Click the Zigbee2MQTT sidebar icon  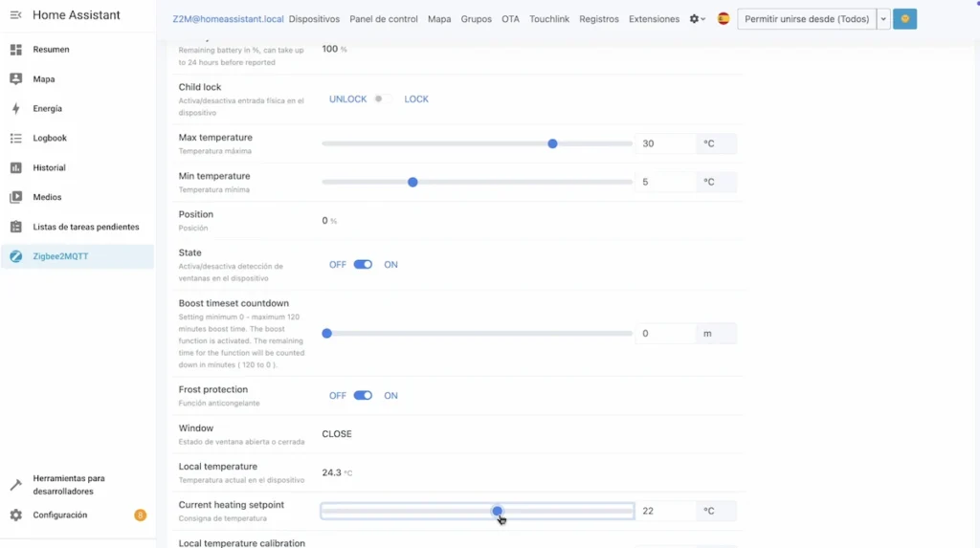(15, 256)
